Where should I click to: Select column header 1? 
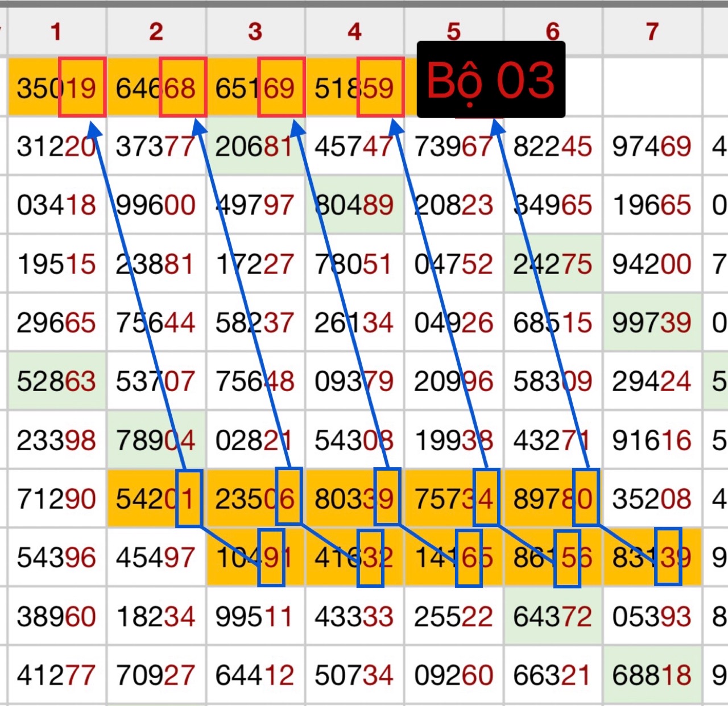click(57, 32)
